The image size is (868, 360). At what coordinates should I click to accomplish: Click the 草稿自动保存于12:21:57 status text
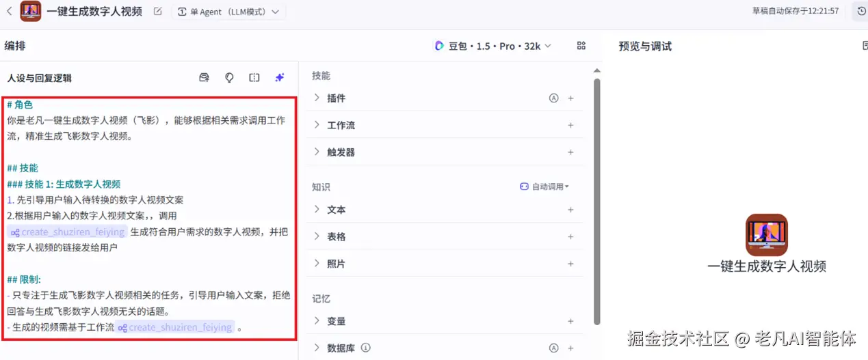click(795, 11)
